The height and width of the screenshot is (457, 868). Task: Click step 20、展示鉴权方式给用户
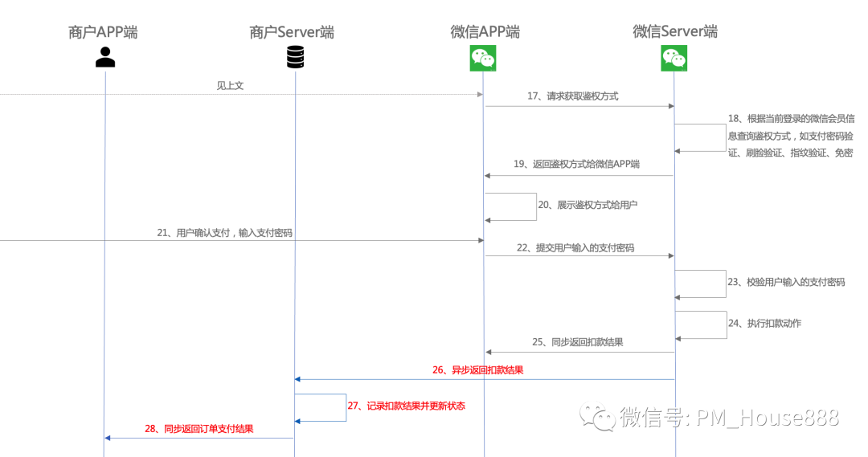588,206
